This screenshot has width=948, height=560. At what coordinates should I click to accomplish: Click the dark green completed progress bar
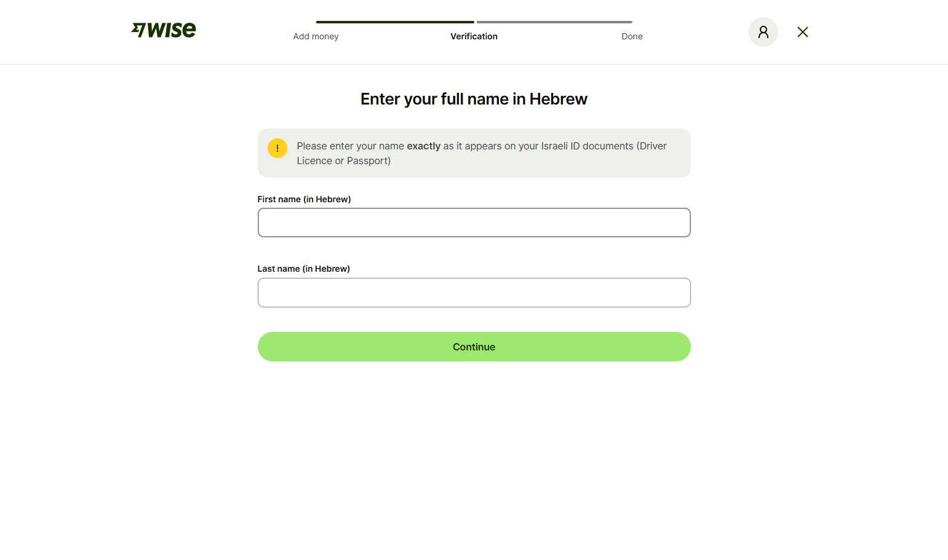pyautogui.click(x=395, y=22)
